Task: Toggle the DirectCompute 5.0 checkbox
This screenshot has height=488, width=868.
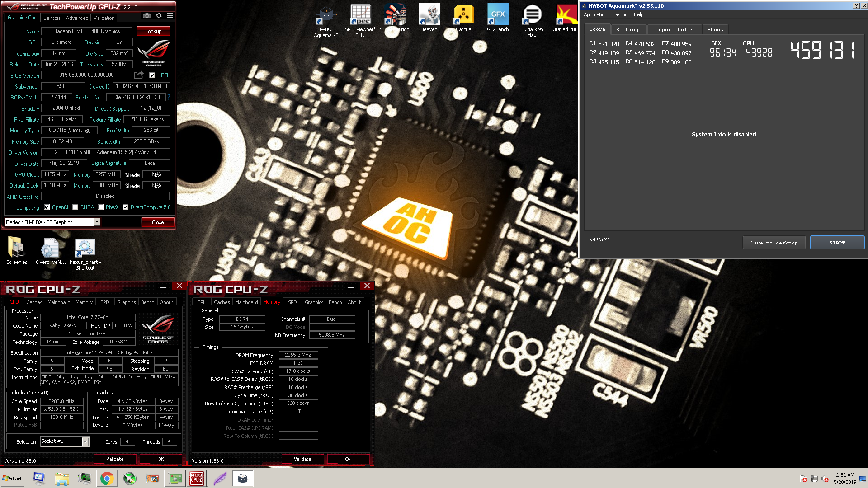Action: coord(126,207)
